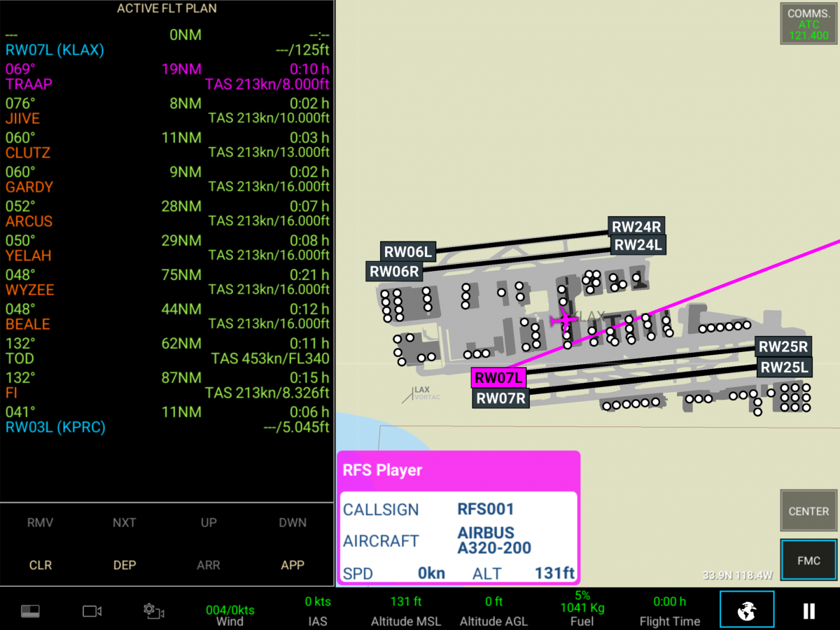Select the instrument panel display icon
This screenshot has width=840, height=630.
tap(30, 610)
